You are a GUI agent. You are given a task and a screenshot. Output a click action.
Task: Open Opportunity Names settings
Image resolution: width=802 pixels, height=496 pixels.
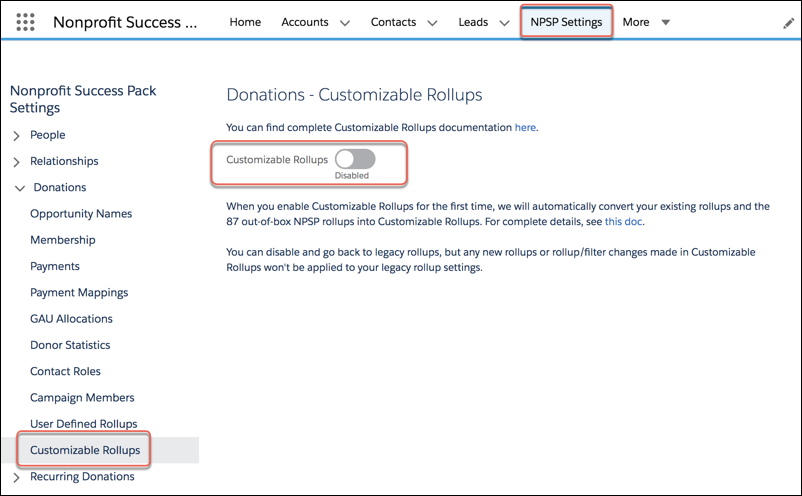[81, 214]
